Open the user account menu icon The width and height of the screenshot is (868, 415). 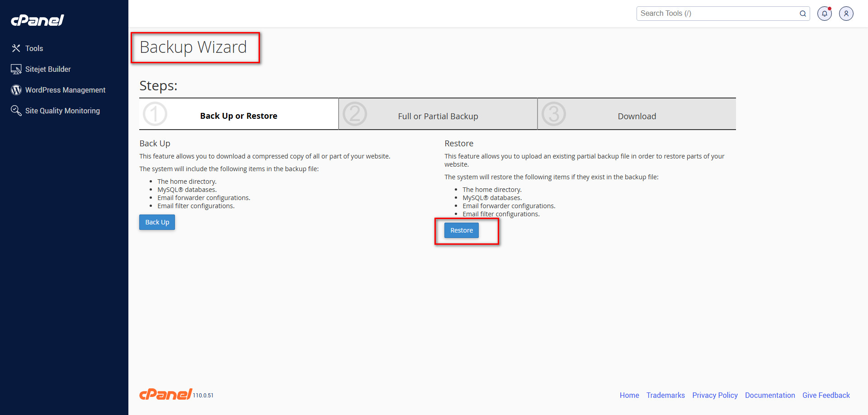(x=846, y=14)
